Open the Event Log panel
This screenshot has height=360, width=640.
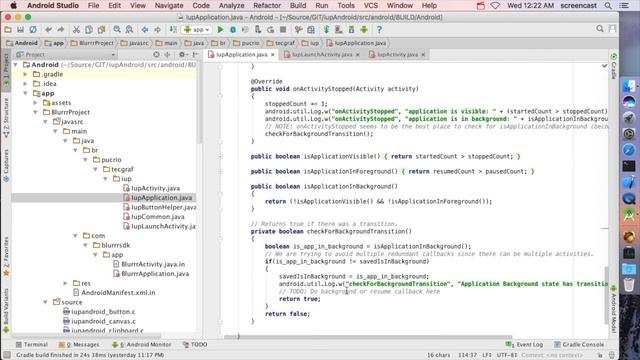[524, 344]
